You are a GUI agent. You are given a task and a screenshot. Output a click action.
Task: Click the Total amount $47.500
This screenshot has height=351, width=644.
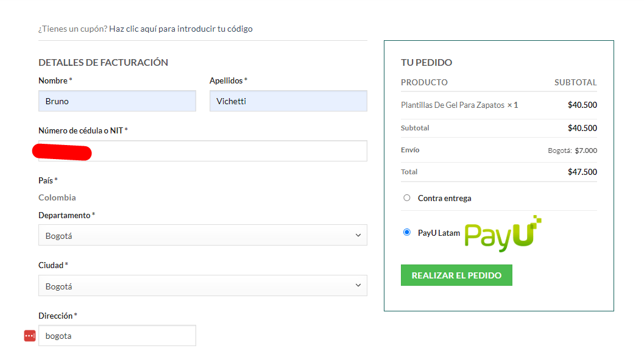point(582,172)
